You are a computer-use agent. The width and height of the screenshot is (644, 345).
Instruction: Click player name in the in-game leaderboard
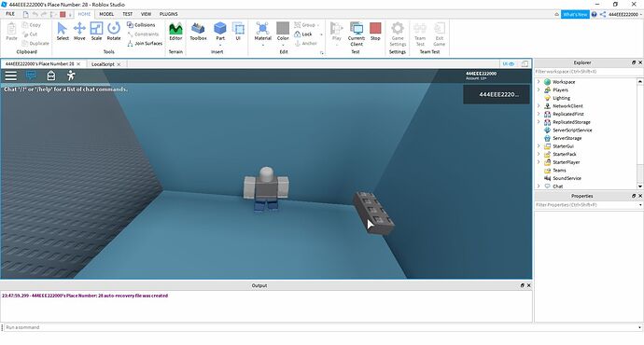coord(498,94)
